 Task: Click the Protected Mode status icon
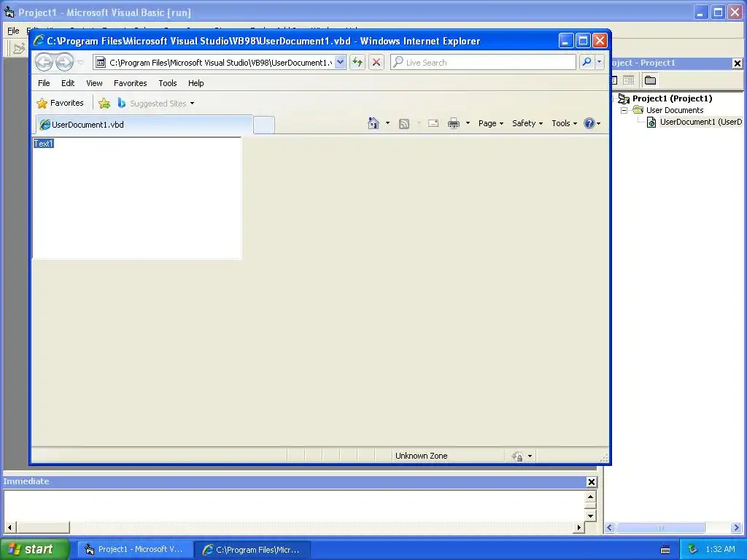[x=517, y=456]
